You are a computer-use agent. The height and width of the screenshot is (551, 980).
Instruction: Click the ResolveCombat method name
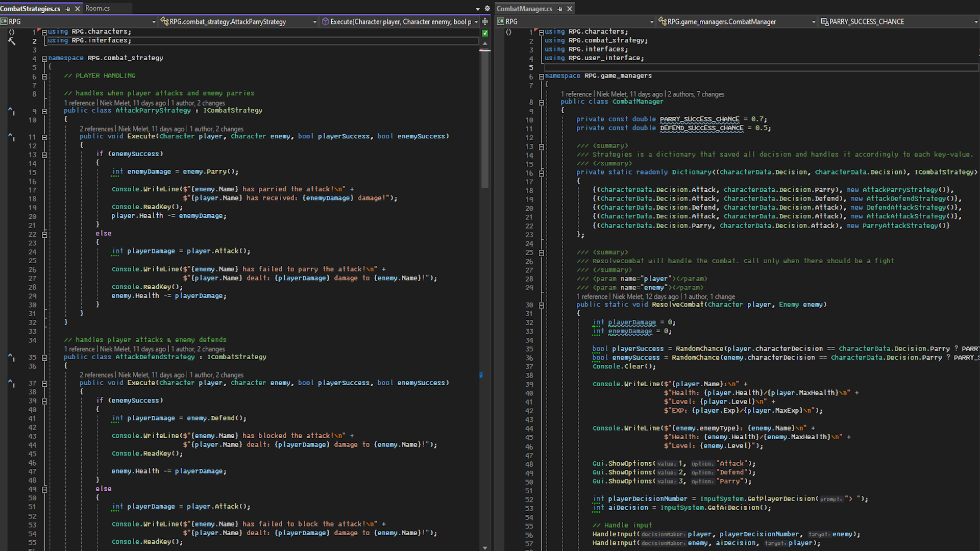pos(677,305)
